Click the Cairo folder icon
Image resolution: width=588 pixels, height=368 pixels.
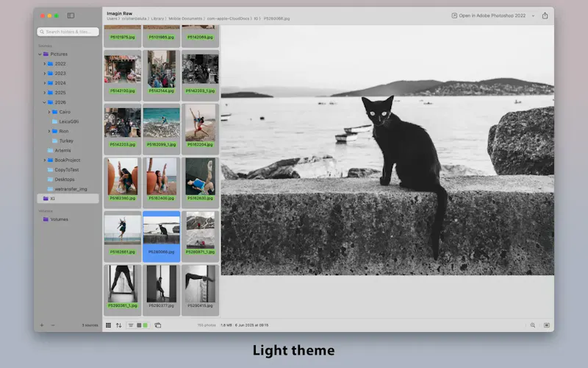point(54,112)
